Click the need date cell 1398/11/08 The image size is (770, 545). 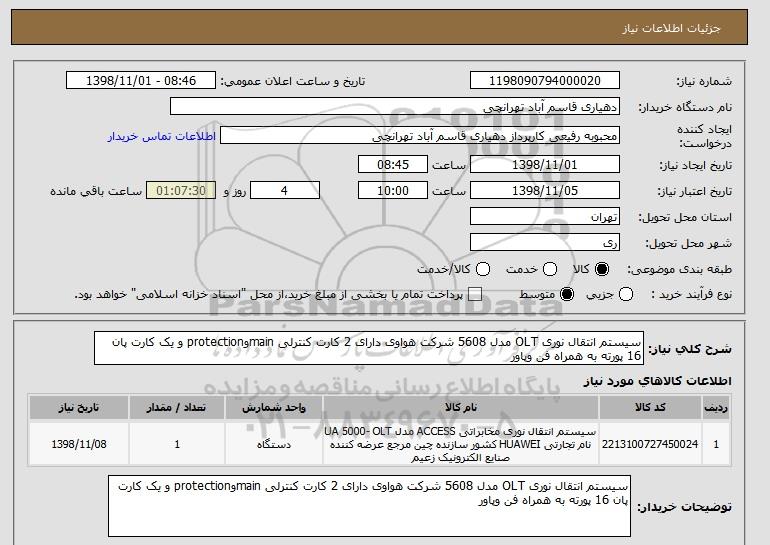click(79, 444)
